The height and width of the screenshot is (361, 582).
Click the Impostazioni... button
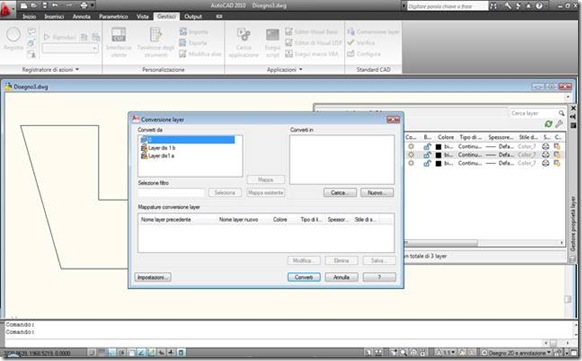[153, 277]
